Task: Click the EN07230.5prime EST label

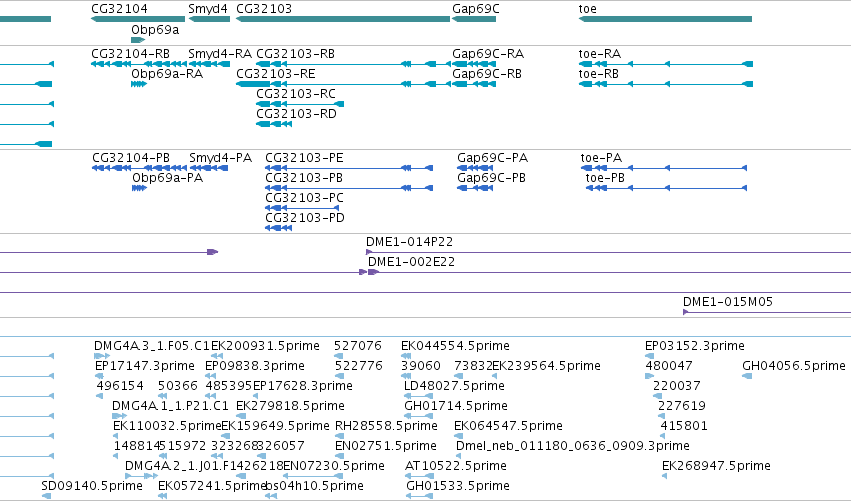Action: pos(334,467)
